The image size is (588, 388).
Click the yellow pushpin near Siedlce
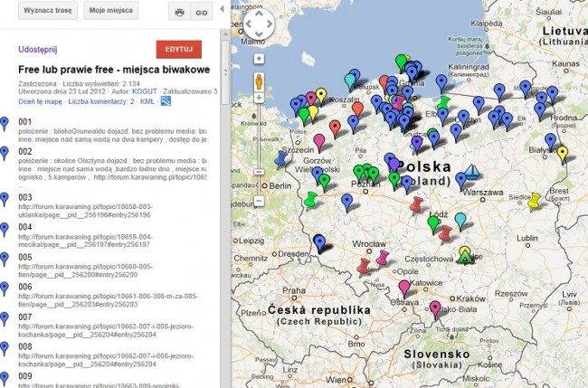[534, 201]
